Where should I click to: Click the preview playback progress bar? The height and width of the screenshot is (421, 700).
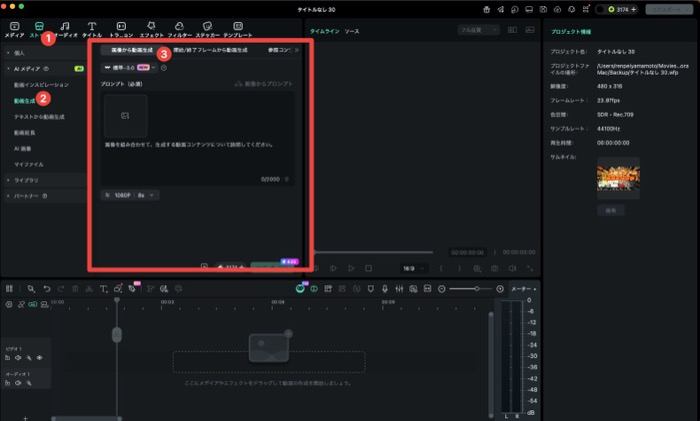pos(374,252)
